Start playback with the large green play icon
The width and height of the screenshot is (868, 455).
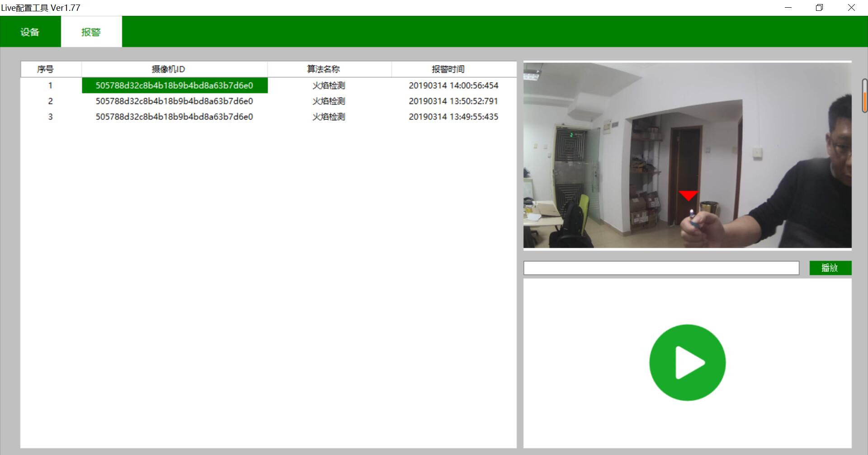[x=687, y=362]
